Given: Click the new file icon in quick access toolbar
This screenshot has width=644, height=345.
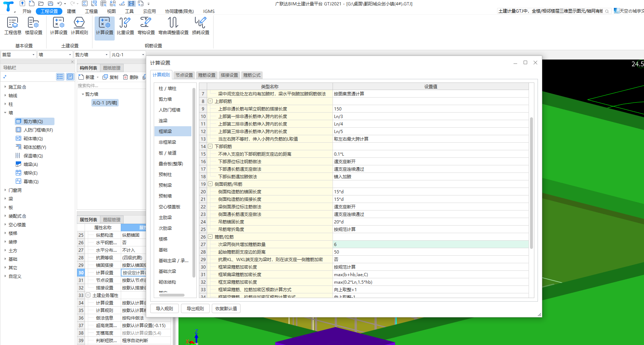Looking at the screenshot, I should (32, 4).
